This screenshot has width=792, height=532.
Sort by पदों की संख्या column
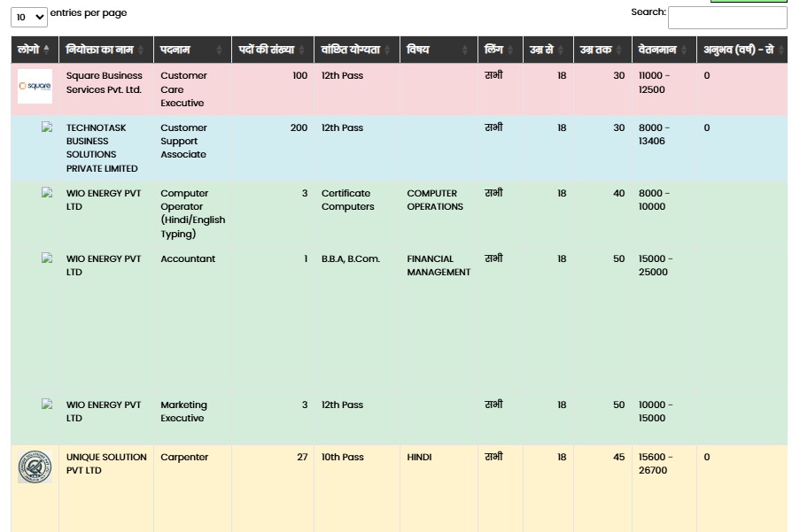[273, 50]
